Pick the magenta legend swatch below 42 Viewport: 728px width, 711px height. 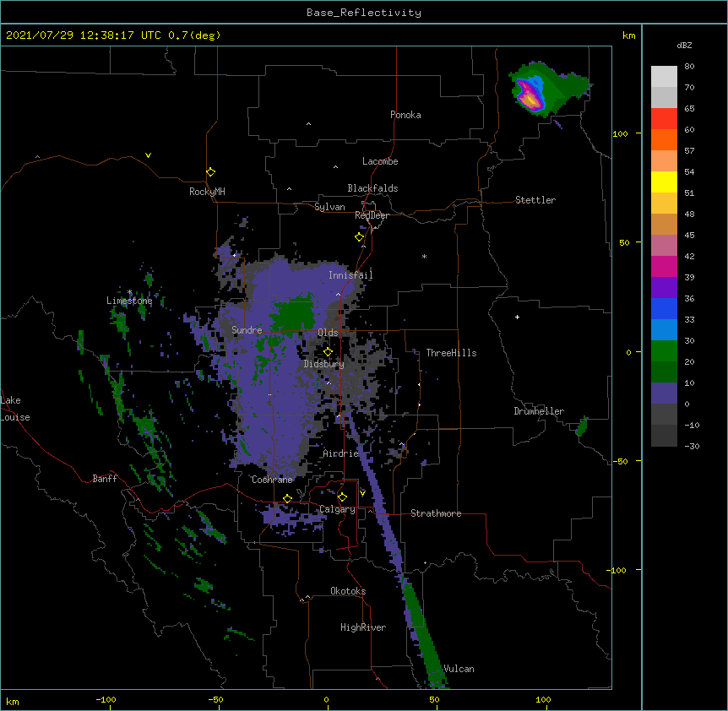click(x=664, y=266)
